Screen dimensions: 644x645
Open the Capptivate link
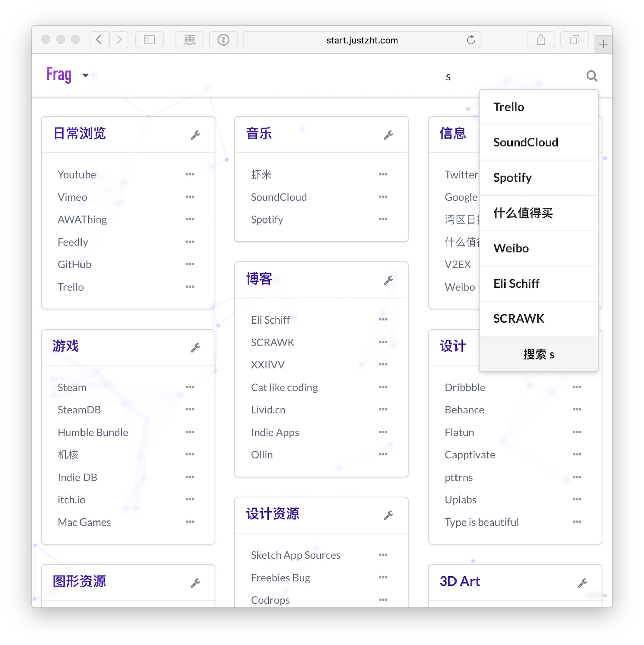(x=470, y=455)
